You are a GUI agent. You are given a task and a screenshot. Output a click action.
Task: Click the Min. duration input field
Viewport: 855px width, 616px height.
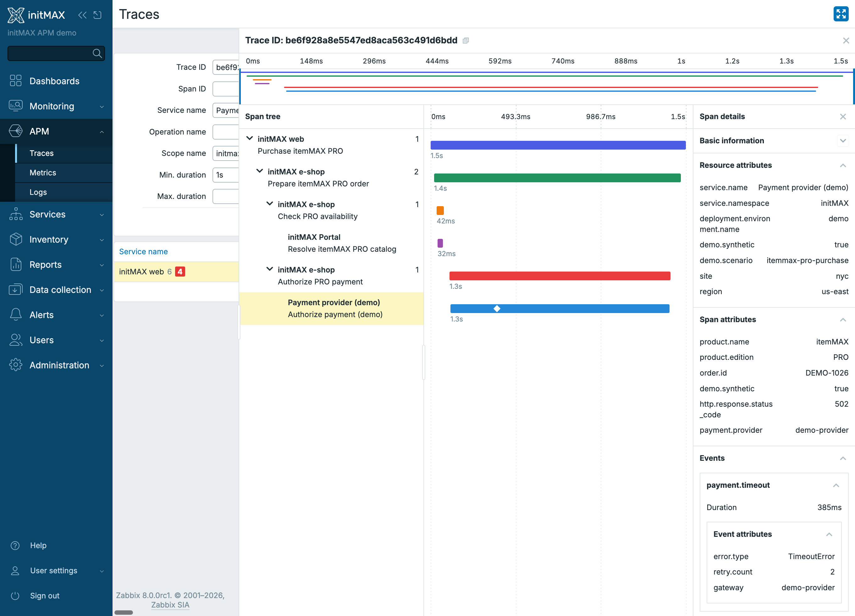click(226, 175)
